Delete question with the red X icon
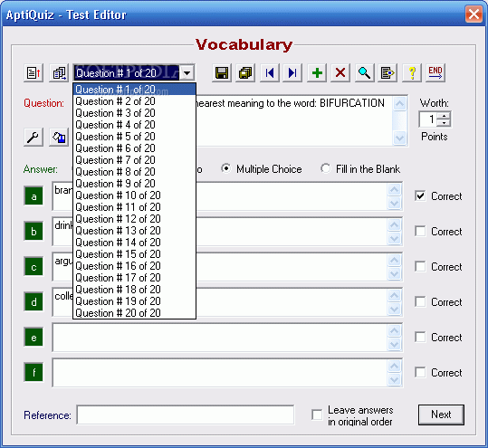The height and width of the screenshot is (448, 488). 340,73
